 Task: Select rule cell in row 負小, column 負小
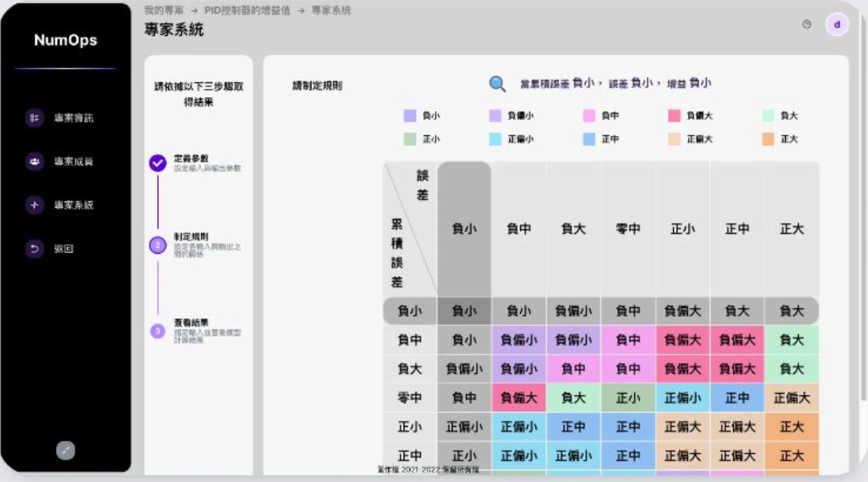click(x=464, y=311)
